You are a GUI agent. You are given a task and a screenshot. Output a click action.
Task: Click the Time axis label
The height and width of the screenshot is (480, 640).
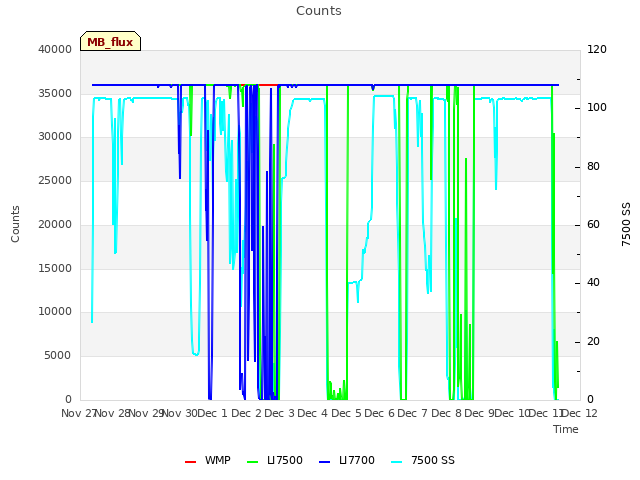[x=566, y=429]
